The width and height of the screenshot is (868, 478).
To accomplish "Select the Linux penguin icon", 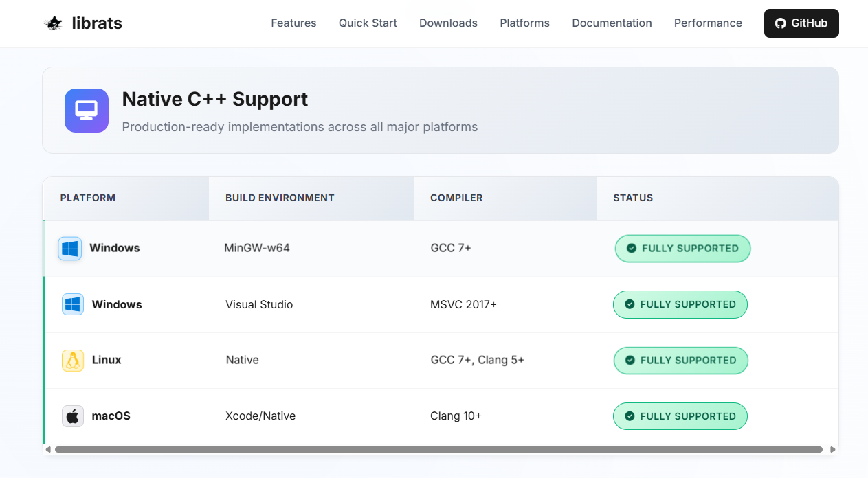I will tap(73, 360).
